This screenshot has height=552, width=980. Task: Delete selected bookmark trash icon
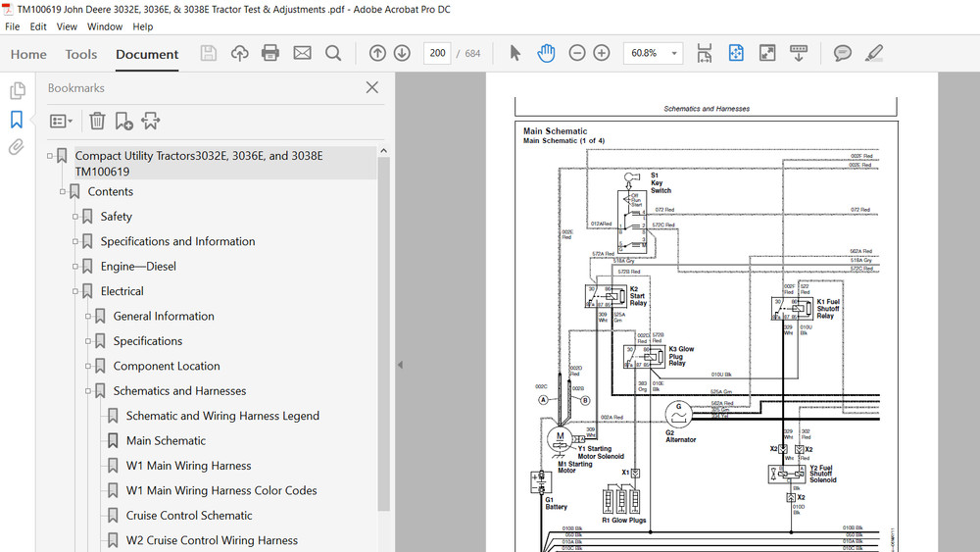(97, 121)
